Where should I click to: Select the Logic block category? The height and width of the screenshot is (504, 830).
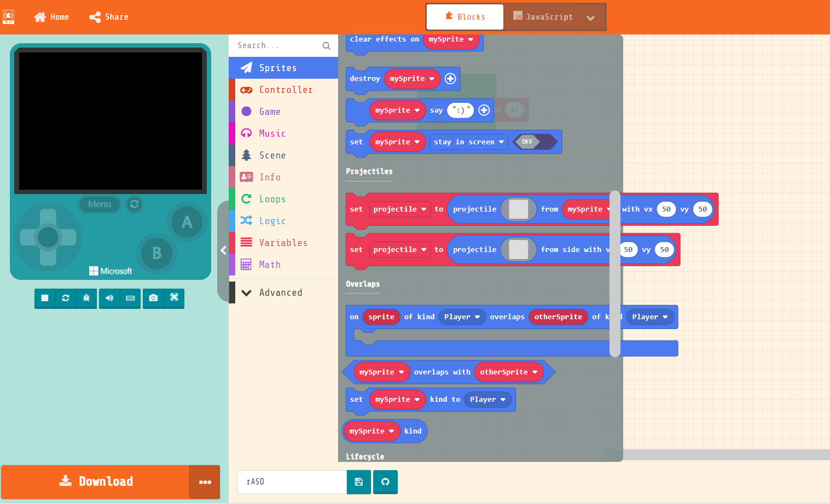click(x=273, y=220)
